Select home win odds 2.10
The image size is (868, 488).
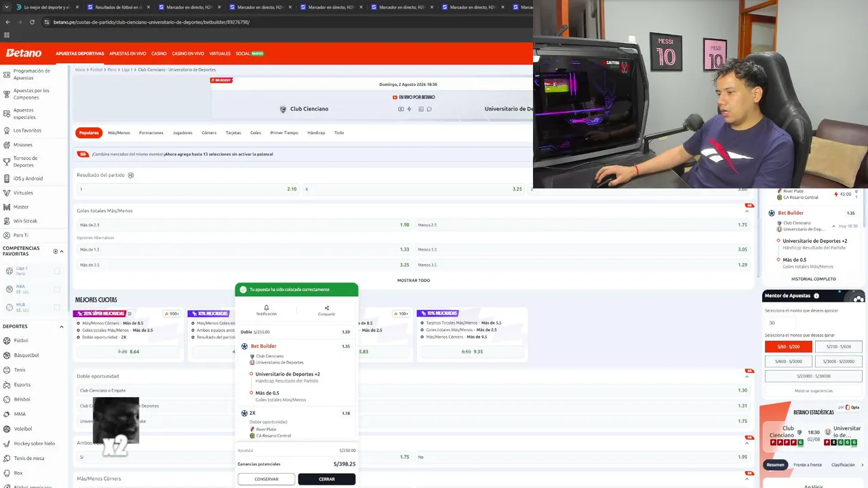188,189
